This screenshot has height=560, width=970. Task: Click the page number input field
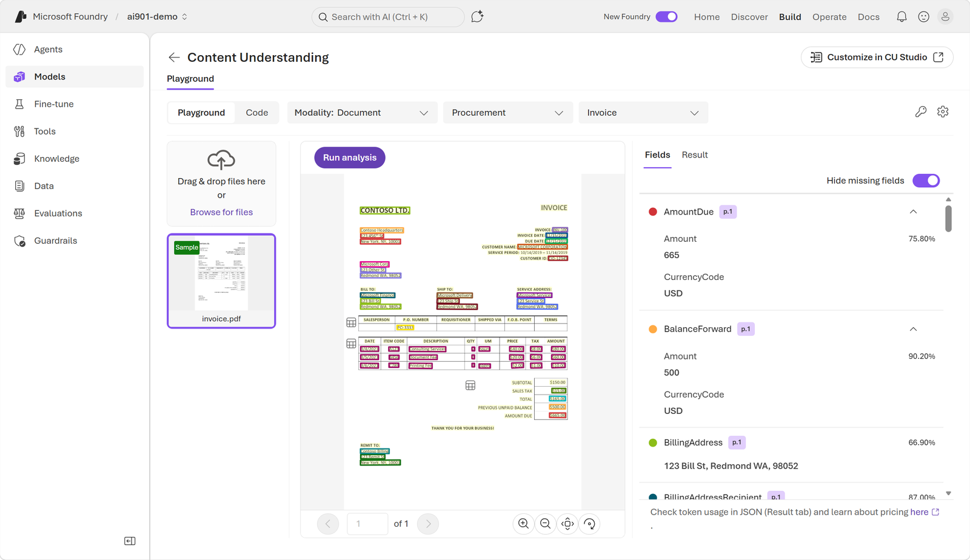coord(367,524)
